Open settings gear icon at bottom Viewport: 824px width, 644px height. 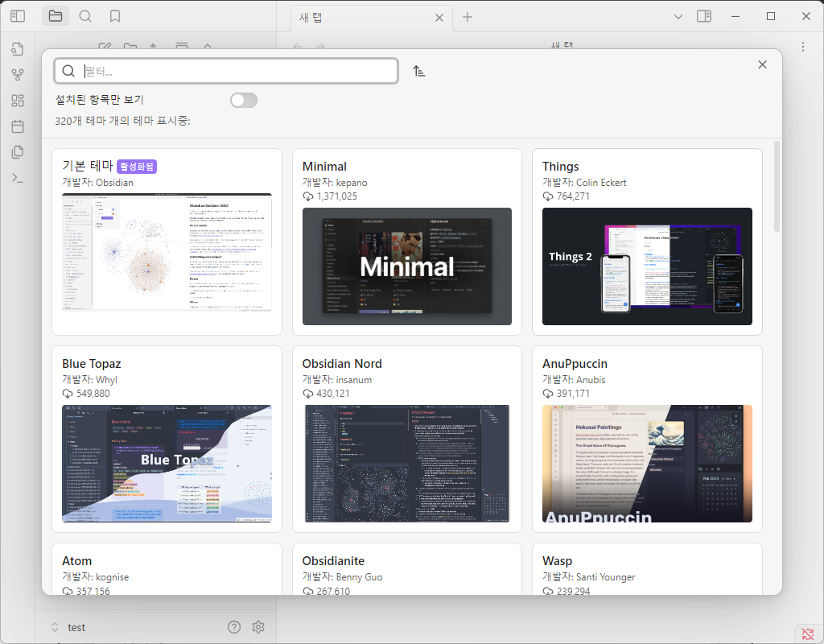(x=258, y=626)
